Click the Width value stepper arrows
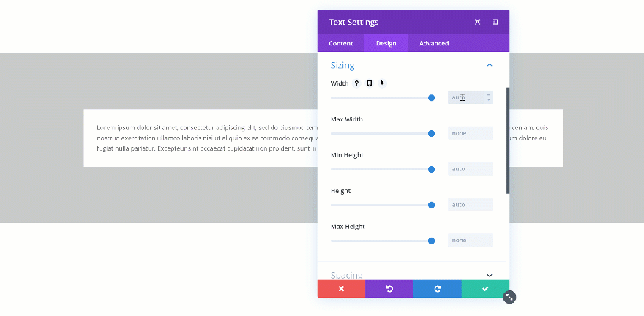 coord(489,97)
